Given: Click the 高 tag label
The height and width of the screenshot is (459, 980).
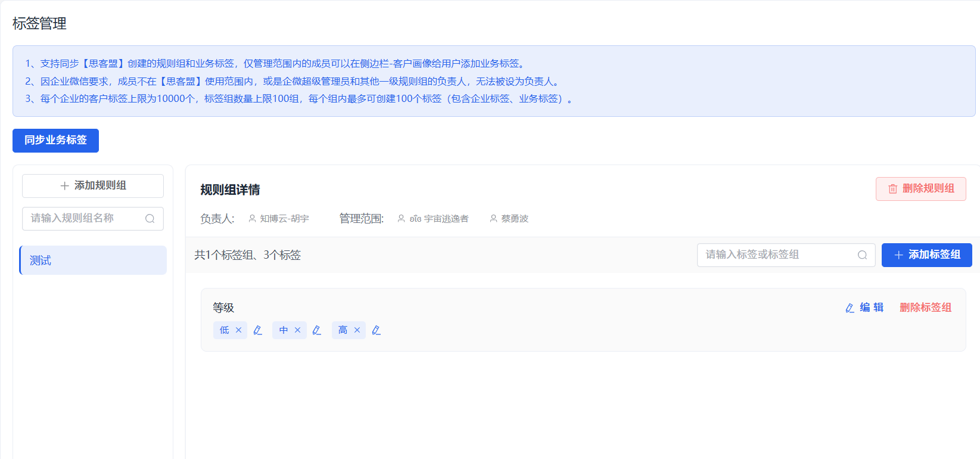Looking at the screenshot, I should (x=343, y=330).
